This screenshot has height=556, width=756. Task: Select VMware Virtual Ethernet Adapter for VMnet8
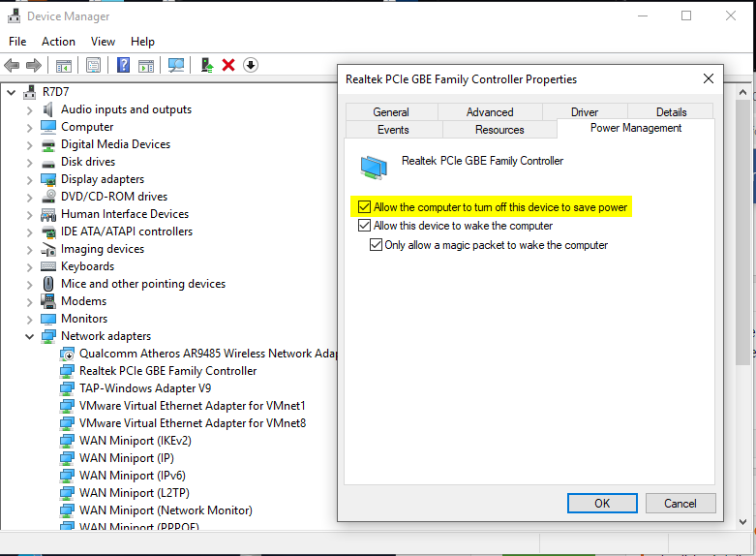(193, 422)
